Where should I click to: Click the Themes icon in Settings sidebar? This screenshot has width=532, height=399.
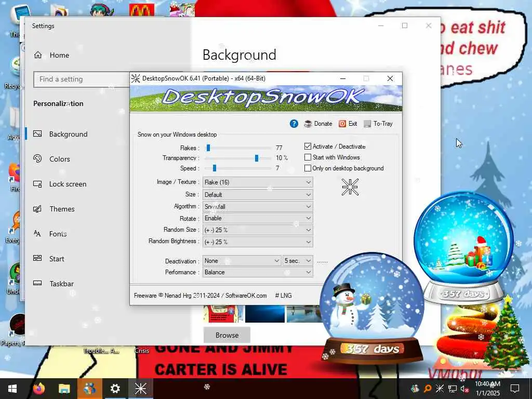point(37,209)
